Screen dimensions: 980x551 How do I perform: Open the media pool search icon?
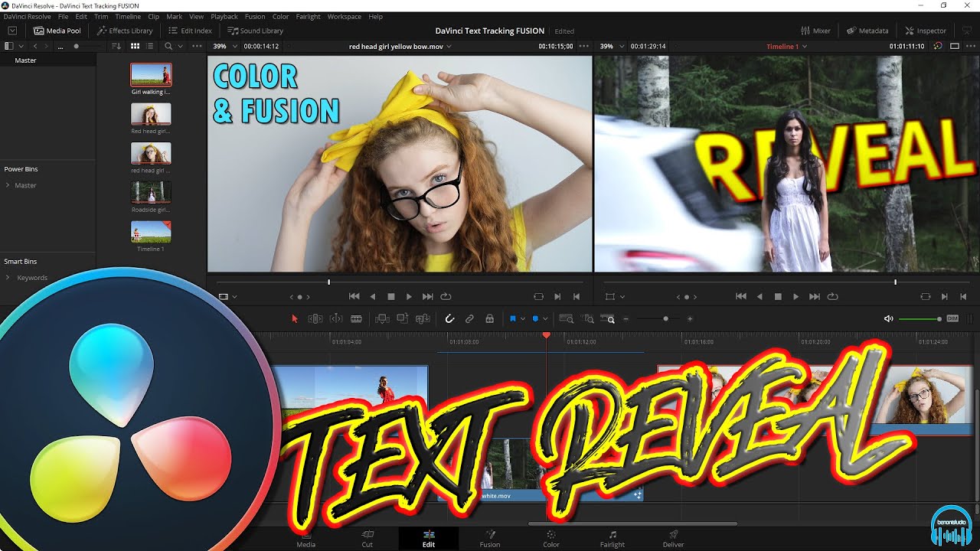coord(168,46)
